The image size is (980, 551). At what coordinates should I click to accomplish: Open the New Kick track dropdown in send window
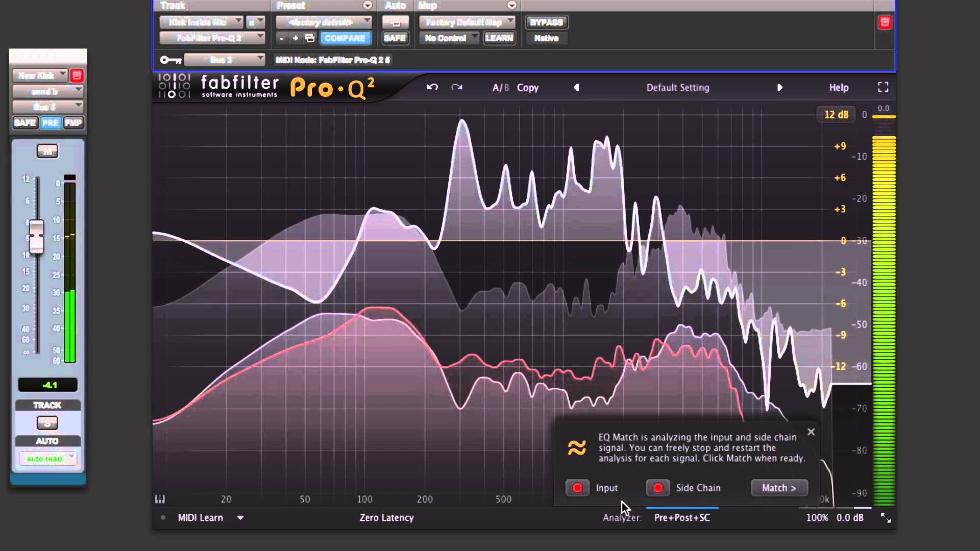tap(40, 76)
